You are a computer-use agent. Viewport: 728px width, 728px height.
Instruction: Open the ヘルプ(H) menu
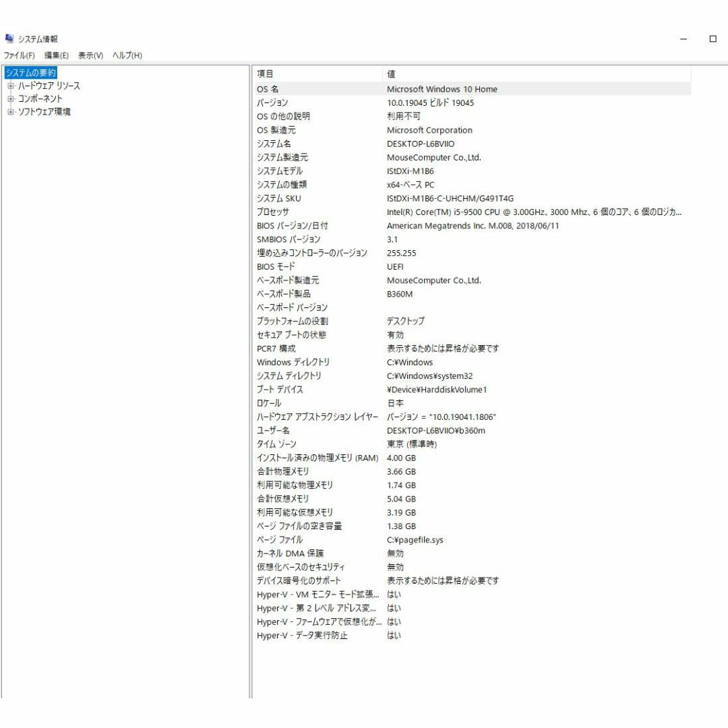click(127, 55)
